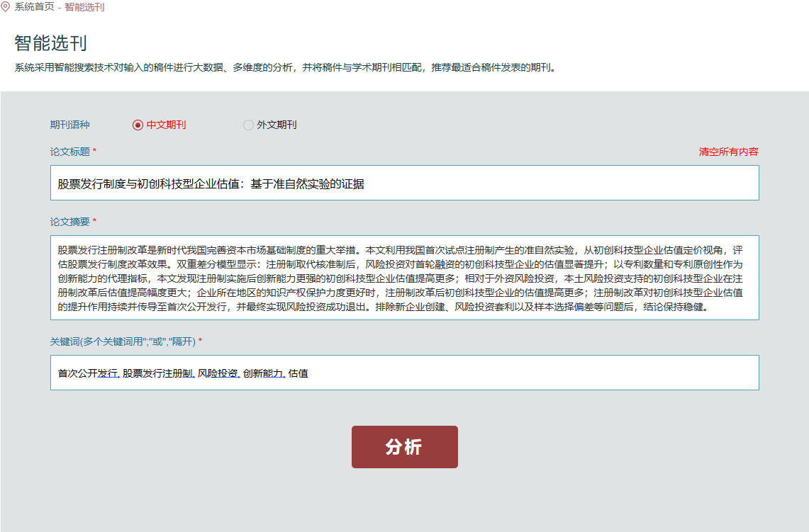Place cursor on keyword 估值
The height and width of the screenshot is (532, 809).
pyautogui.click(x=299, y=373)
